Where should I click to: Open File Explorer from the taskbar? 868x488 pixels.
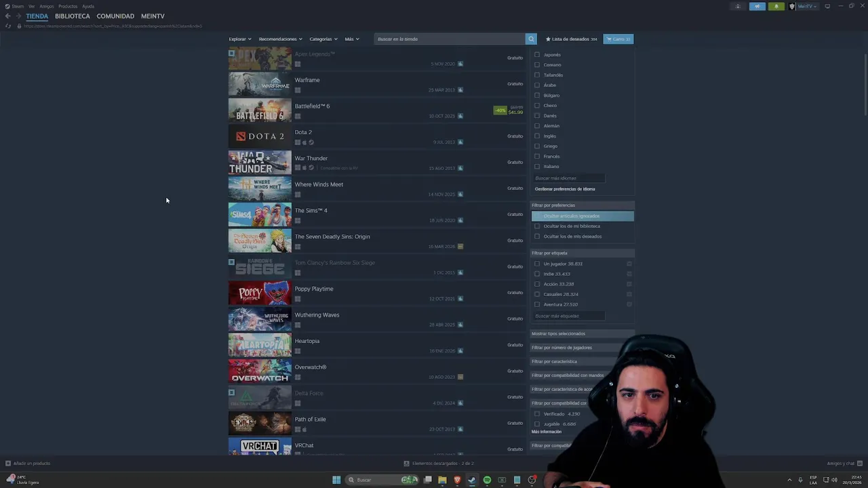point(442,480)
